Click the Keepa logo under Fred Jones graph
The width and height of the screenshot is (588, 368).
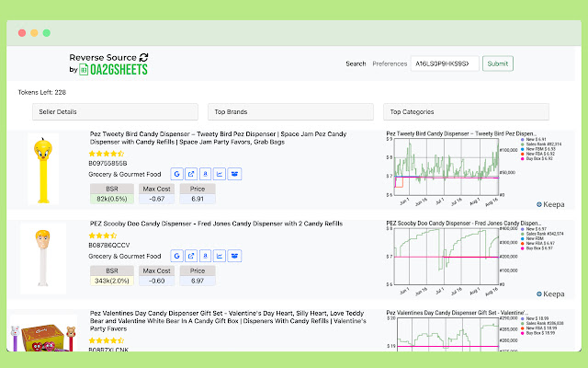550,294
